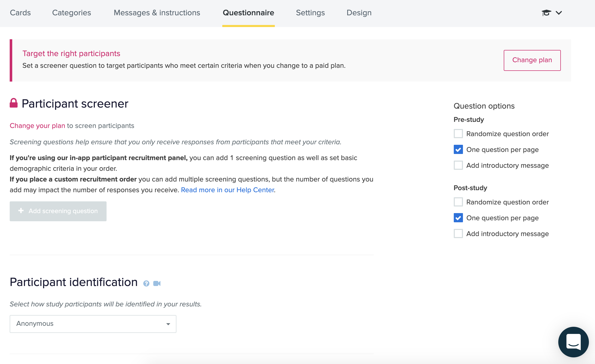Open Read more in our Help Center
The image size is (595, 364).
click(227, 190)
